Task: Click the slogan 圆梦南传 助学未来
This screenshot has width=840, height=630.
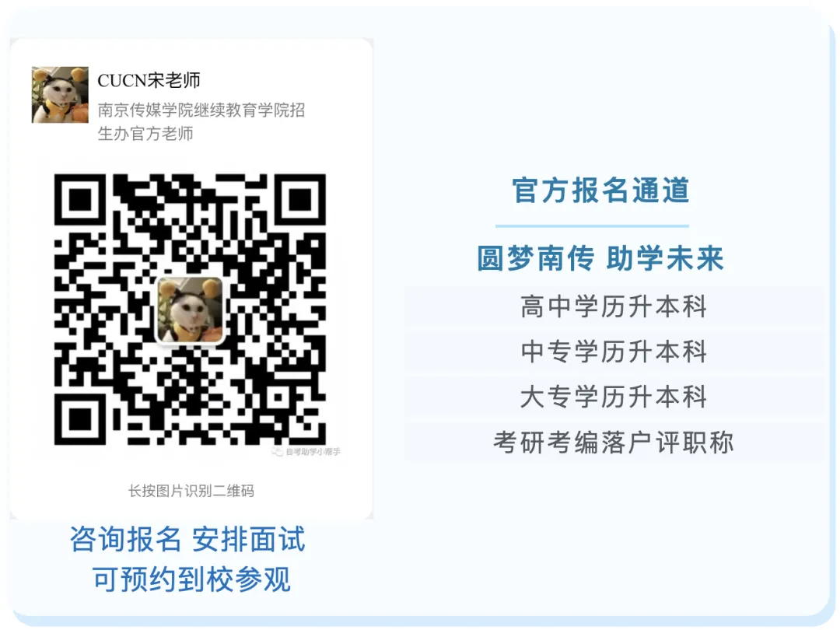Action: tap(600, 258)
